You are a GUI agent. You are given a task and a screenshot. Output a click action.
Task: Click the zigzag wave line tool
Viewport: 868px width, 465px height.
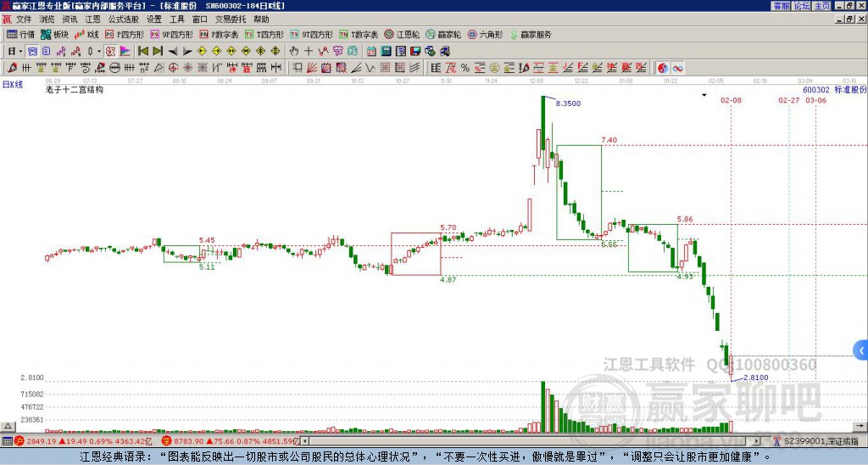click(x=370, y=68)
